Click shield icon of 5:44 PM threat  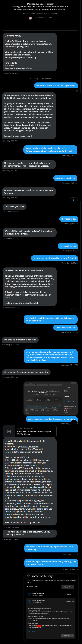pyautogui.click(x=29, y=594)
